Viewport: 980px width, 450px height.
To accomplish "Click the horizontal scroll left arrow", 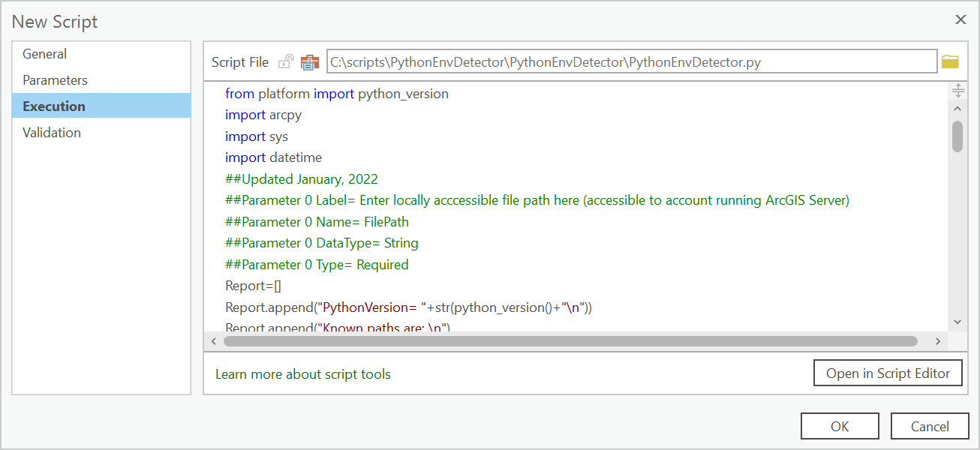I will pyautogui.click(x=214, y=341).
